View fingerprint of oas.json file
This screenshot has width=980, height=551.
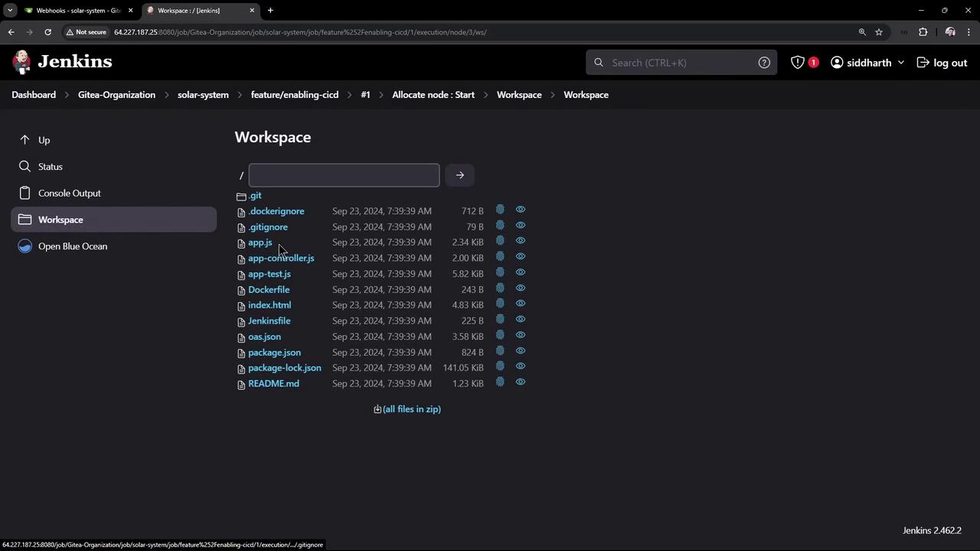500,335
